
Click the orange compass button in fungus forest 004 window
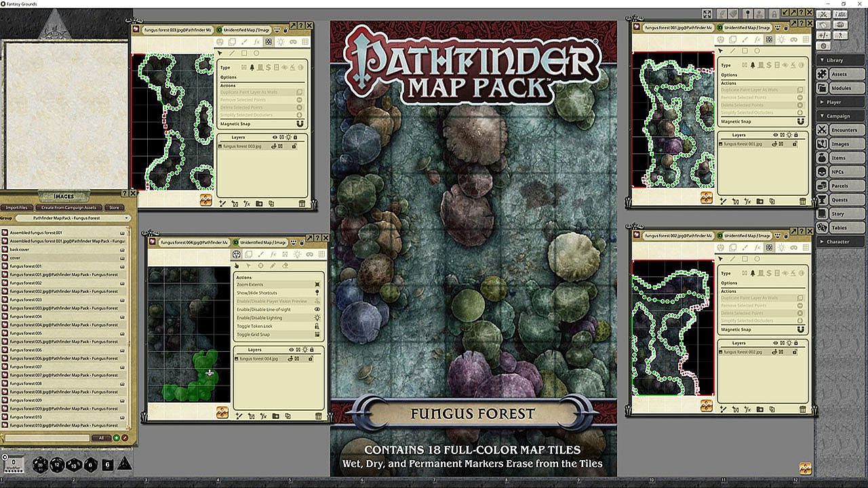click(222, 411)
